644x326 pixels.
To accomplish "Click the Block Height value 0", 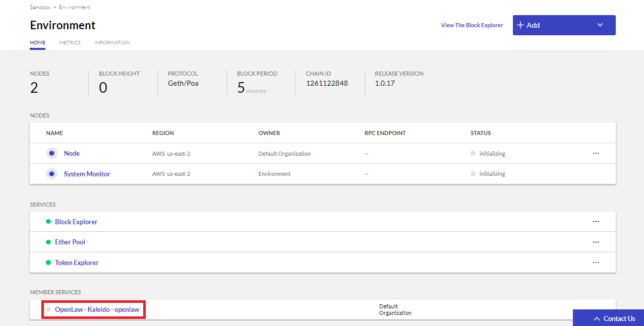I will coord(103,88).
